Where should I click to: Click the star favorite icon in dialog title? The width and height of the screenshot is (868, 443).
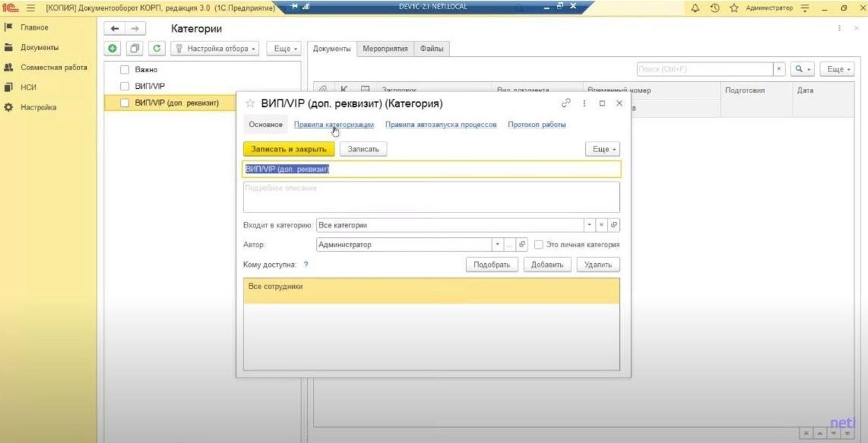click(250, 104)
